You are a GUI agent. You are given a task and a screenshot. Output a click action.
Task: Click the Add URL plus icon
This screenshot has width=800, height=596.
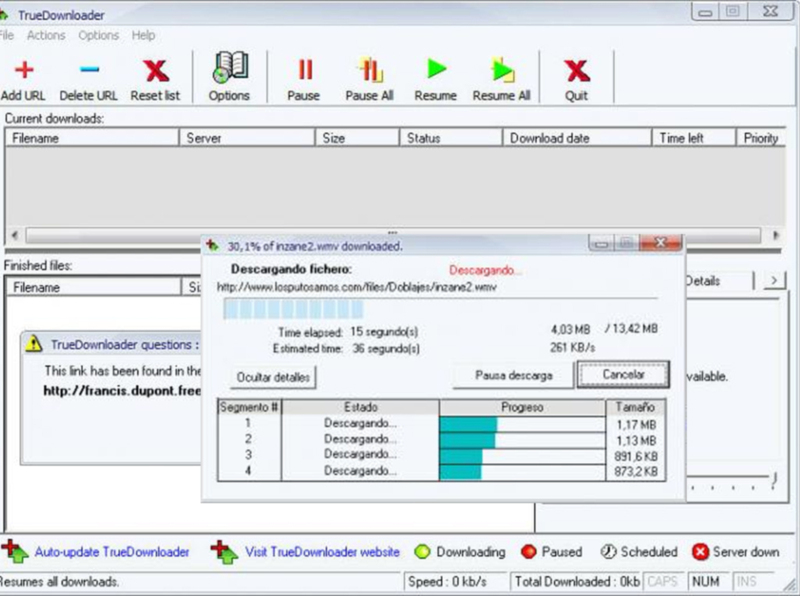point(23,70)
